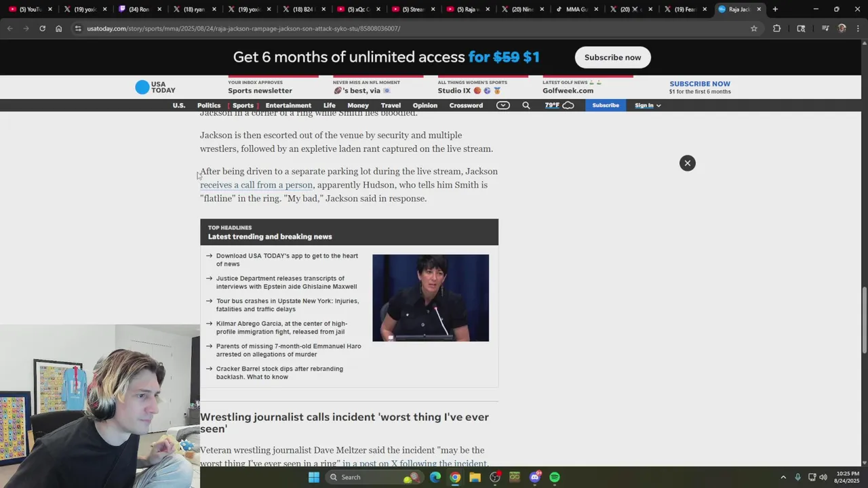
Task: Open the Politics section
Action: pyautogui.click(x=209, y=105)
